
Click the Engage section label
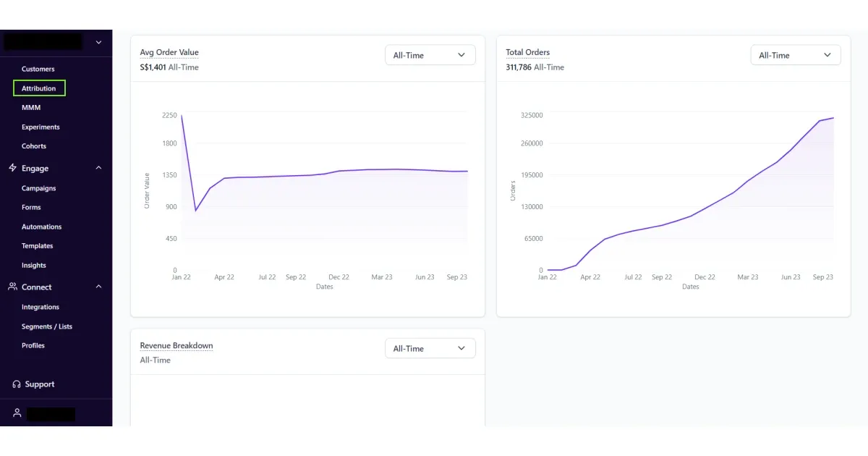(35, 168)
